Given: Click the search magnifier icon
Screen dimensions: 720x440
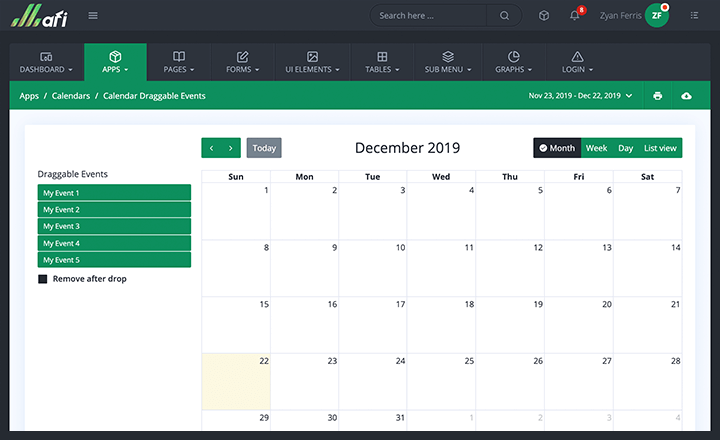Looking at the screenshot, I should click(x=504, y=15).
